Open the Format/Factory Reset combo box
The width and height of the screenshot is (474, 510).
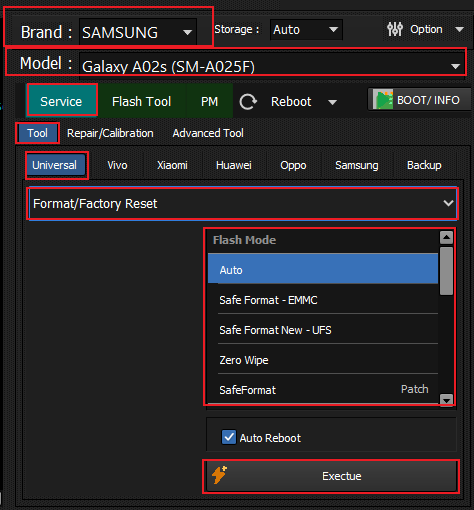click(243, 203)
